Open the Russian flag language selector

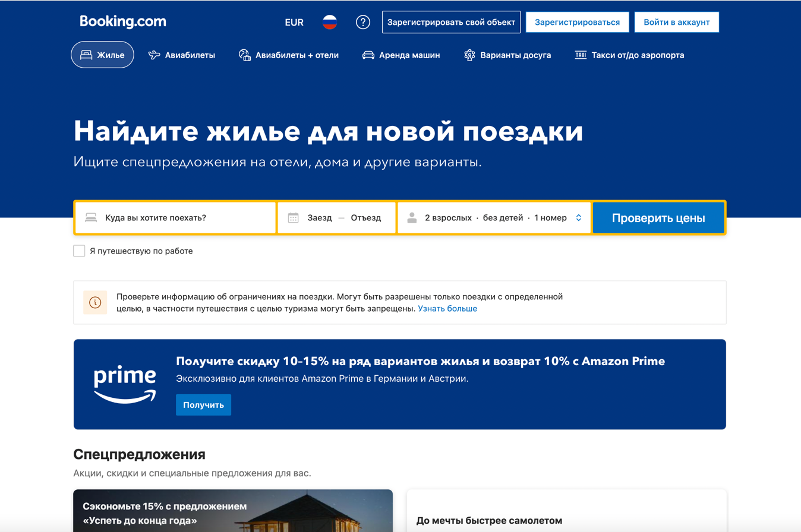(330, 23)
